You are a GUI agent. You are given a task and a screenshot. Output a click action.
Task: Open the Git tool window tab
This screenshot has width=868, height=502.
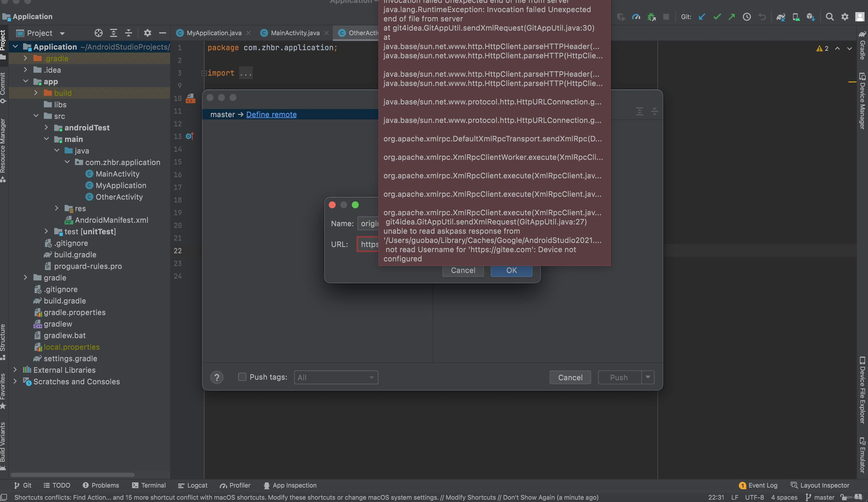click(x=23, y=486)
